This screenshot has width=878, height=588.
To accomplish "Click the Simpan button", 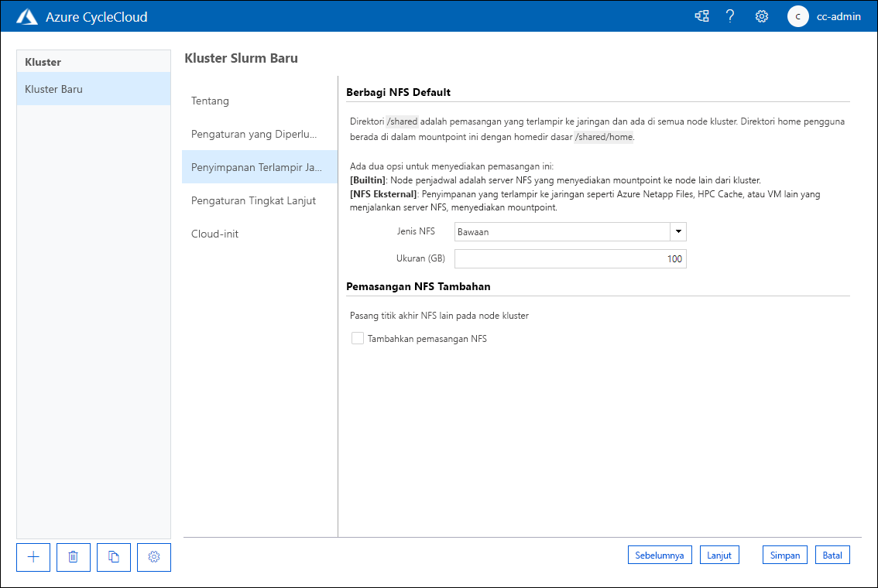I will (784, 555).
